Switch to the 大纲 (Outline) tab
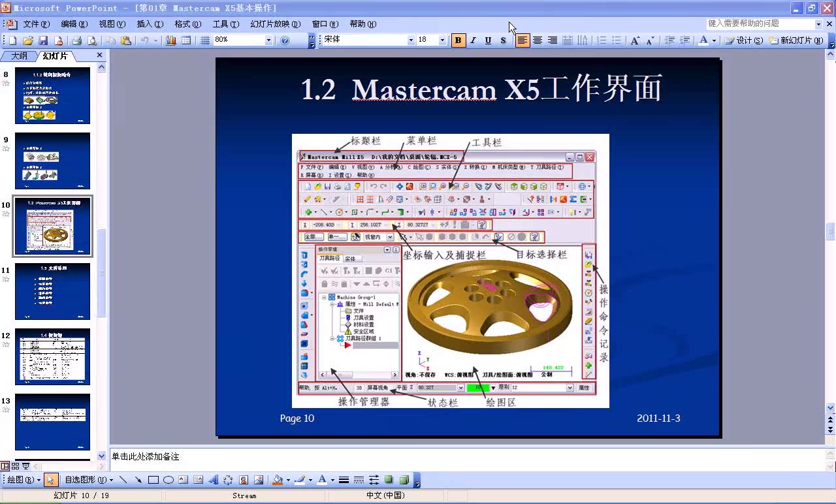The image size is (836, 504). [x=19, y=56]
